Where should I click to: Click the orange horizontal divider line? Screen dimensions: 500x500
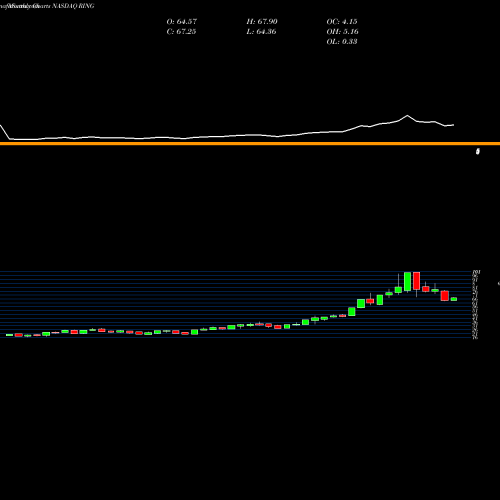(x=250, y=144)
